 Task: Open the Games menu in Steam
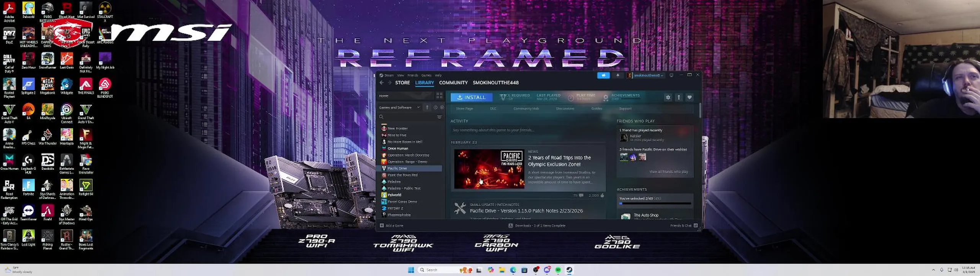(x=426, y=76)
